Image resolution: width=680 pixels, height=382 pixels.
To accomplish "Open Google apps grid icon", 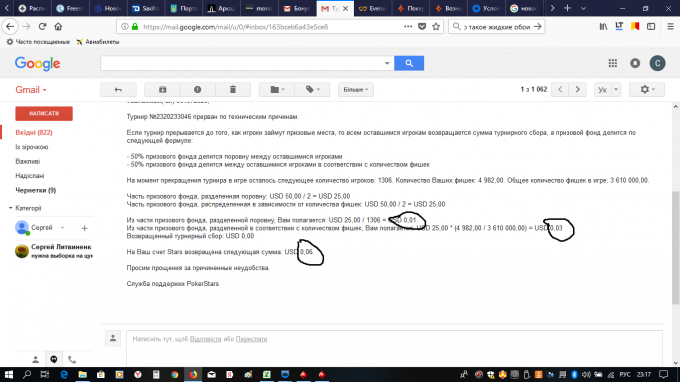I will click(x=612, y=63).
